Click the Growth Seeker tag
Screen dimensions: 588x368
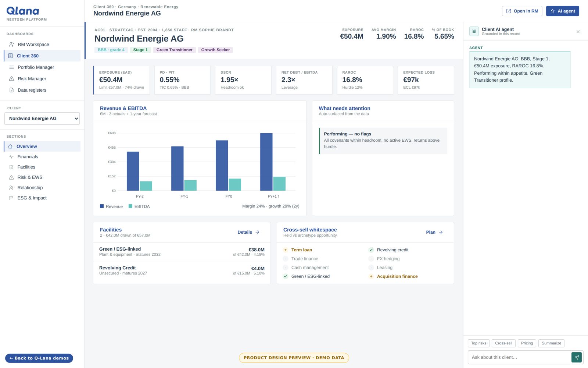(215, 50)
